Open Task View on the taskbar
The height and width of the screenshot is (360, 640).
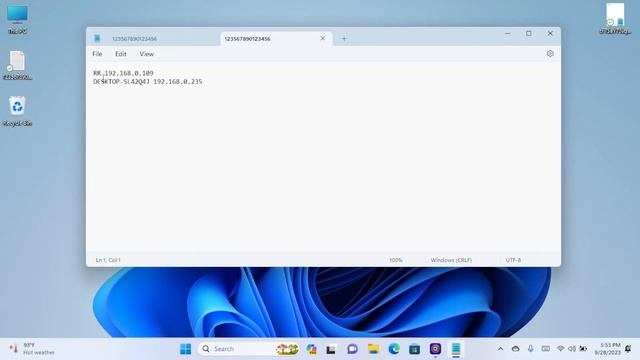[x=331, y=349]
